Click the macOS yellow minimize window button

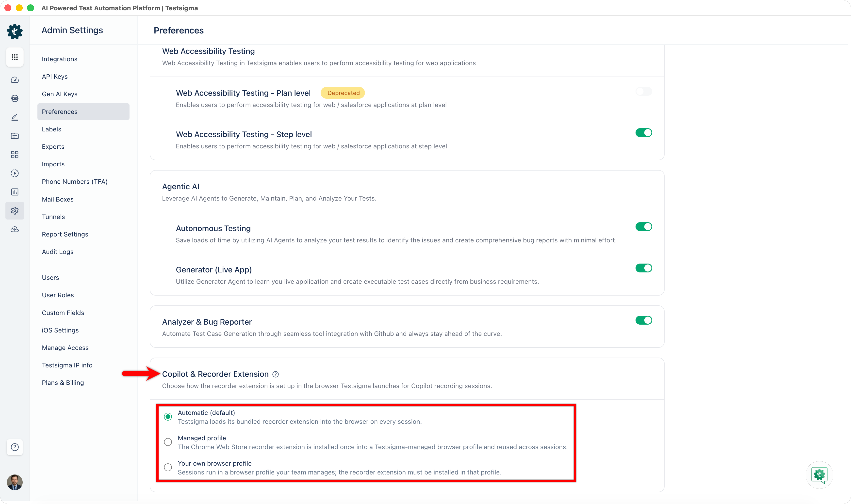click(19, 8)
